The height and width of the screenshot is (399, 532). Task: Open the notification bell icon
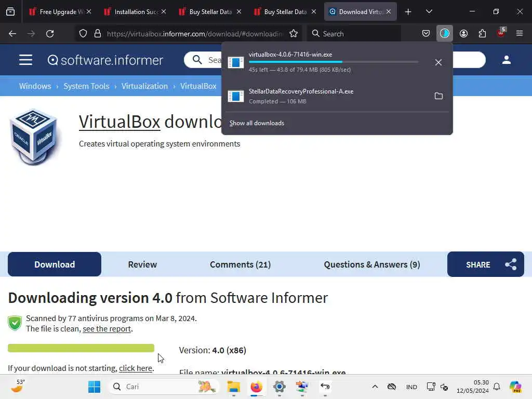[497, 387]
